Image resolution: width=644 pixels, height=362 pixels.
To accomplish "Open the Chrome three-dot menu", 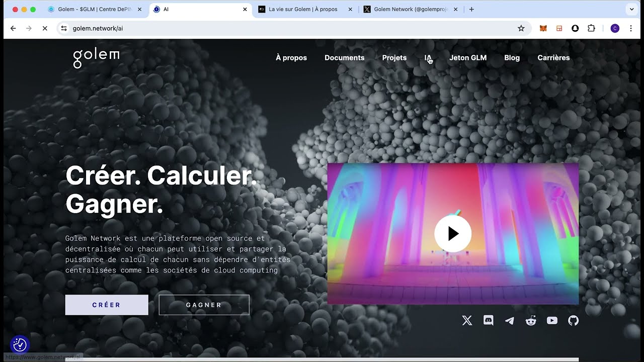I will pos(631,29).
